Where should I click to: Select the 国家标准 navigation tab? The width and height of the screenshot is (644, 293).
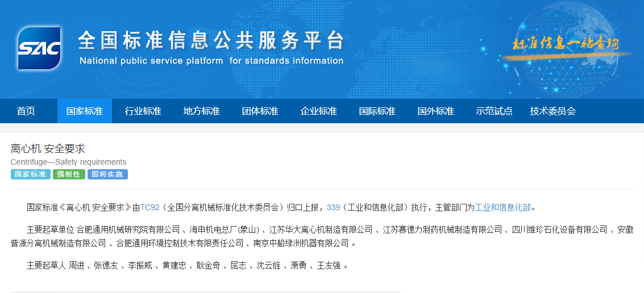85,111
